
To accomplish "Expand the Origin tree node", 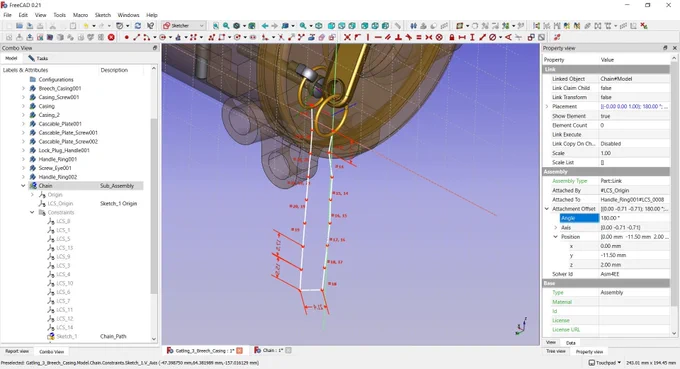I will point(32,195).
